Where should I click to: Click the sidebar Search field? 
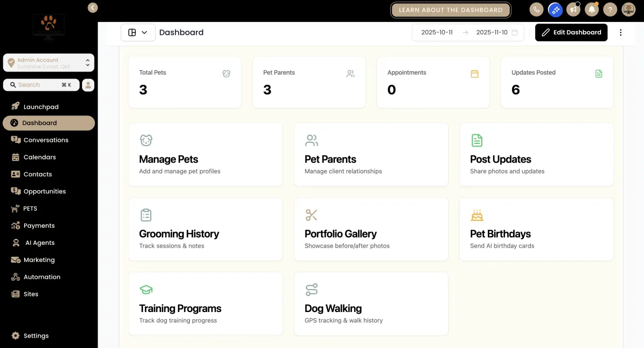[x=39, y=85]
